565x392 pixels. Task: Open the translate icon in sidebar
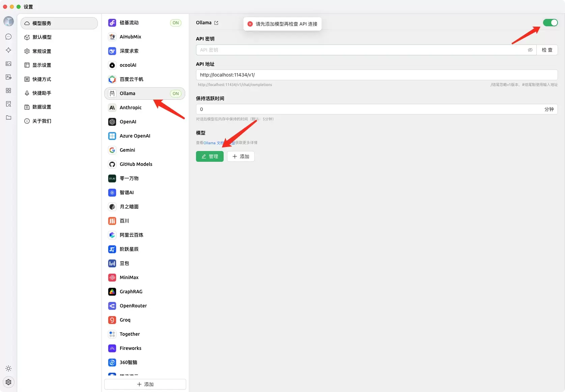(8, 77)
